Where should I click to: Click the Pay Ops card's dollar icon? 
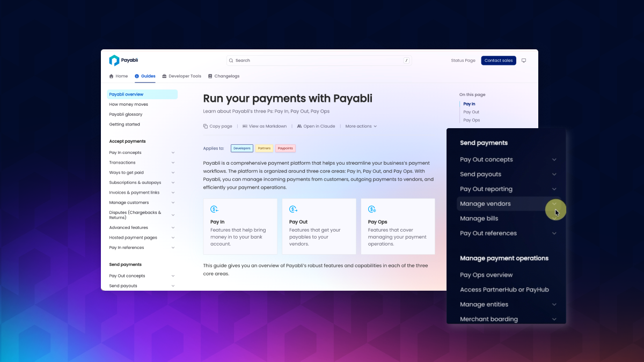tap(372, 209)
